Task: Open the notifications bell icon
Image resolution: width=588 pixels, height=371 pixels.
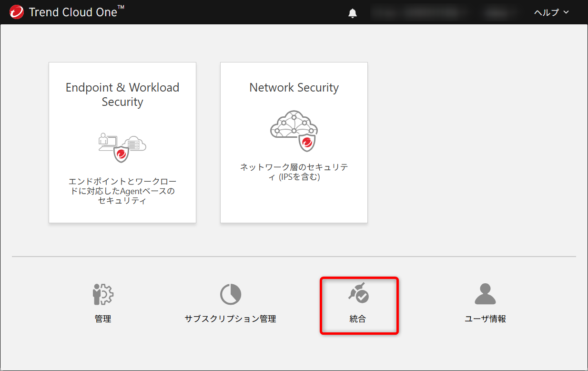Action: tap(353, 13)
